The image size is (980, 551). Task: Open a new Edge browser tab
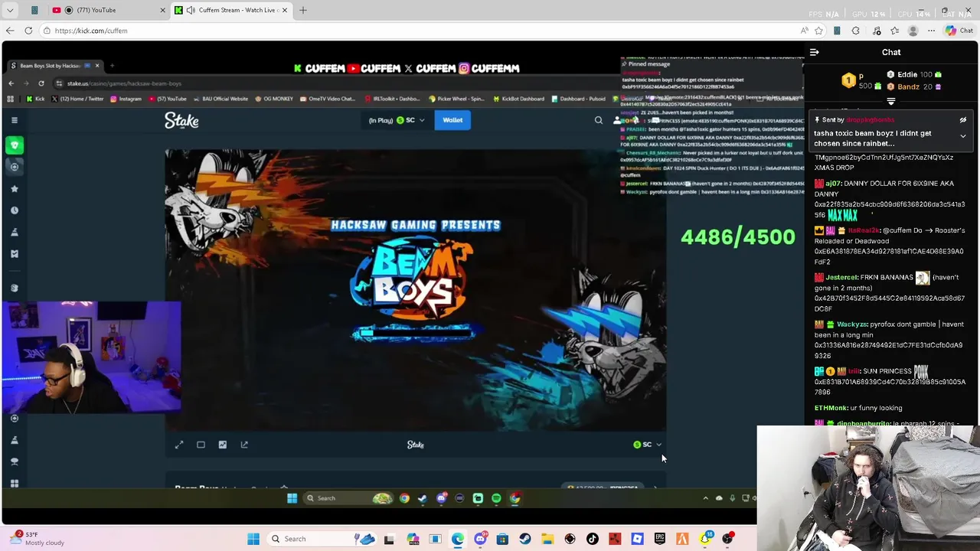pyautogui.click(x=303, y=10)
